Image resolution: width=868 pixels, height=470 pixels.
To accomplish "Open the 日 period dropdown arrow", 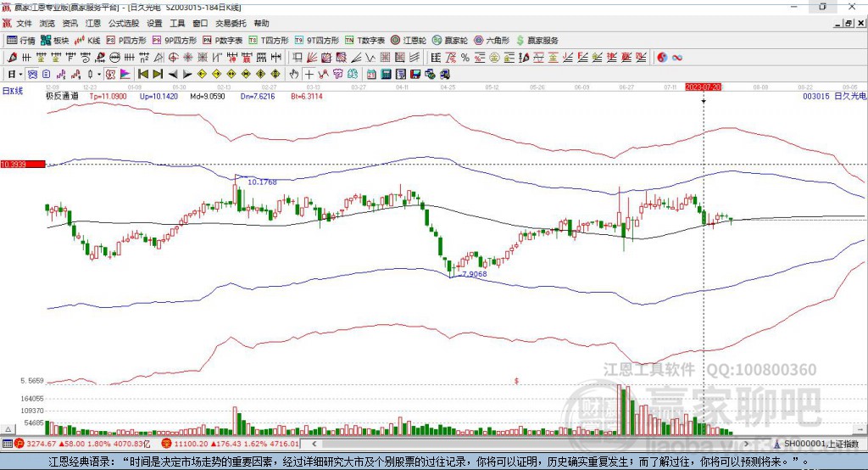I will tap(20, 75).
